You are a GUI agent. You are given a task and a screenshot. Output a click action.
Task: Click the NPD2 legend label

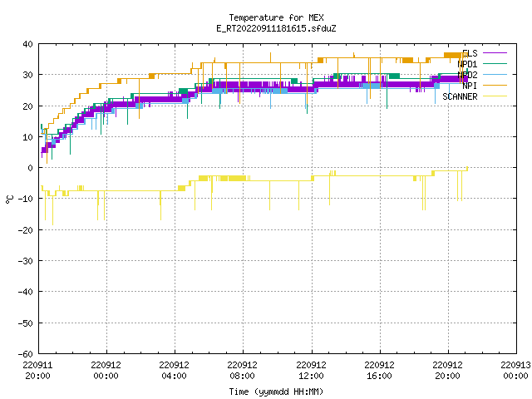[x=467, y=75]
